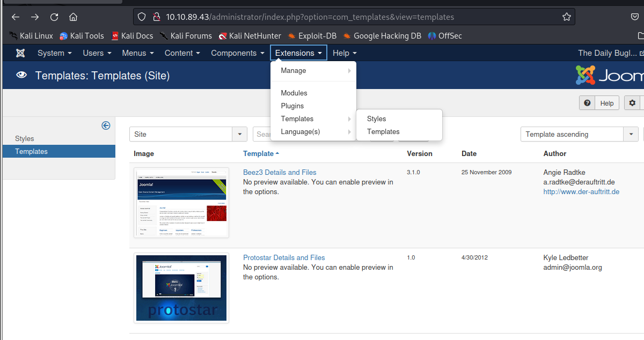Click the browser back arrow
The height and width of the screenshot is (340, 644).
pos(16,17)
